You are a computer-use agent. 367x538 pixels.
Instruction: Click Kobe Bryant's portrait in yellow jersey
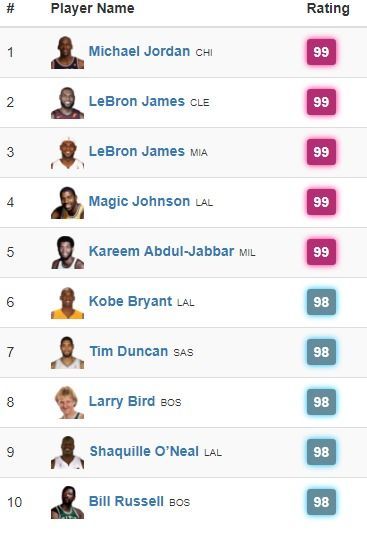pos(68,302)
